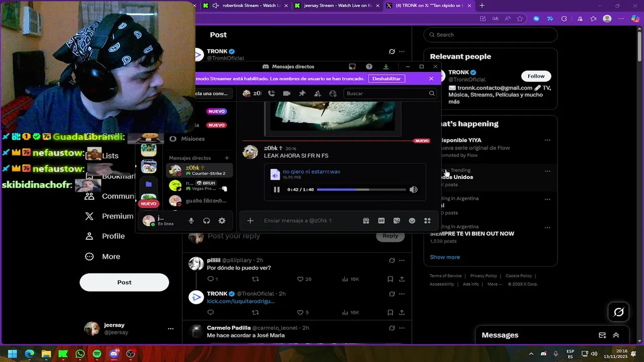Screen dimensions: 644x362
Task: Open the Discord apps icon in message bar
Action: [427, 221]
